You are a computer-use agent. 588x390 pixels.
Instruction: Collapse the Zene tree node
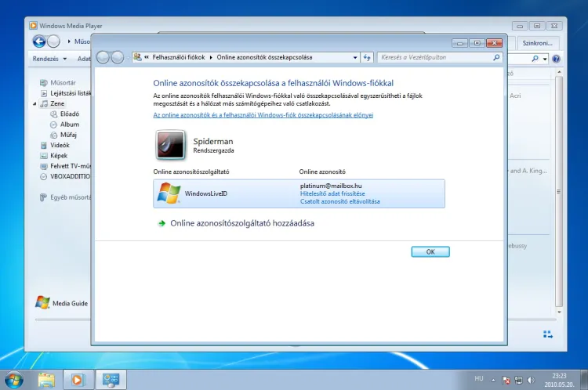coord(34,103)
